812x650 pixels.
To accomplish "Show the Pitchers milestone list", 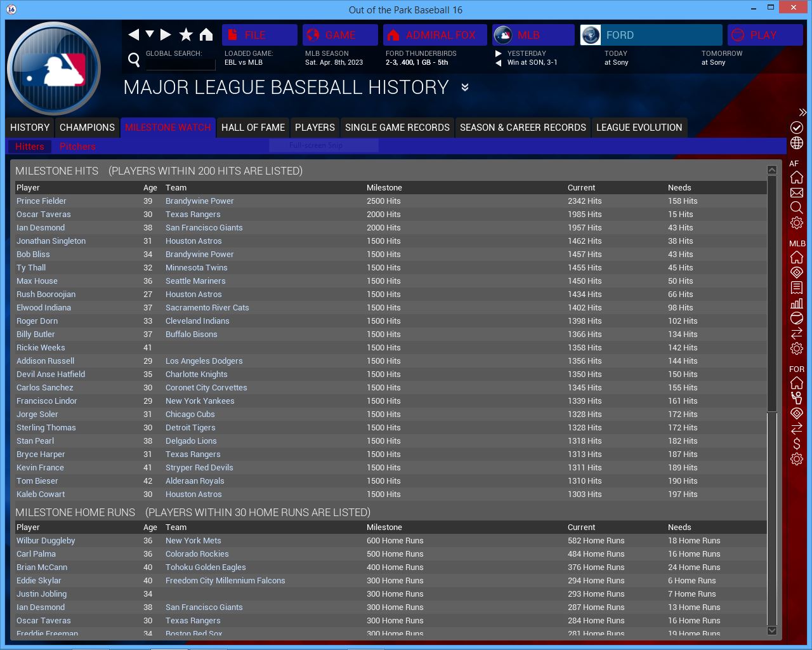I will (77, 147).
